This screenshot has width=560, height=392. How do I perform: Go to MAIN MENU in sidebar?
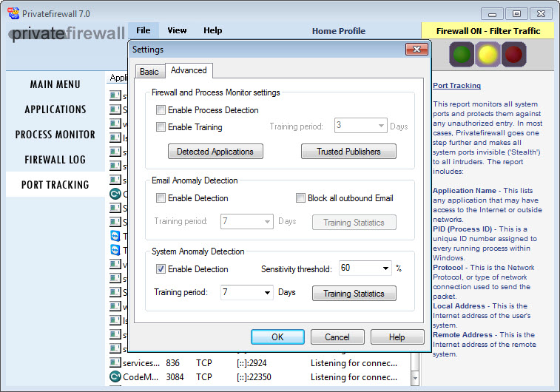point(55,84)
